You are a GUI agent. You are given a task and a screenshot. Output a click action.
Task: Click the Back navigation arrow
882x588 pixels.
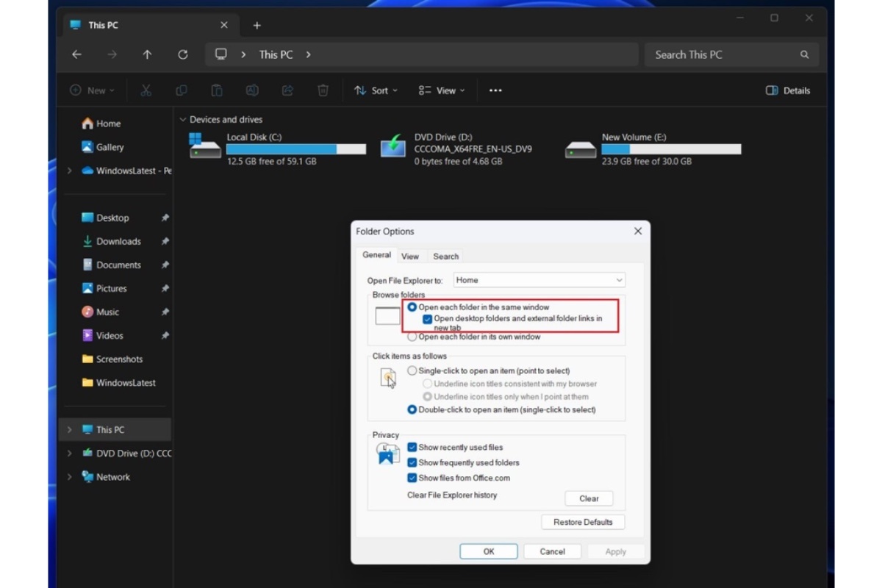(x=76, y=54)
